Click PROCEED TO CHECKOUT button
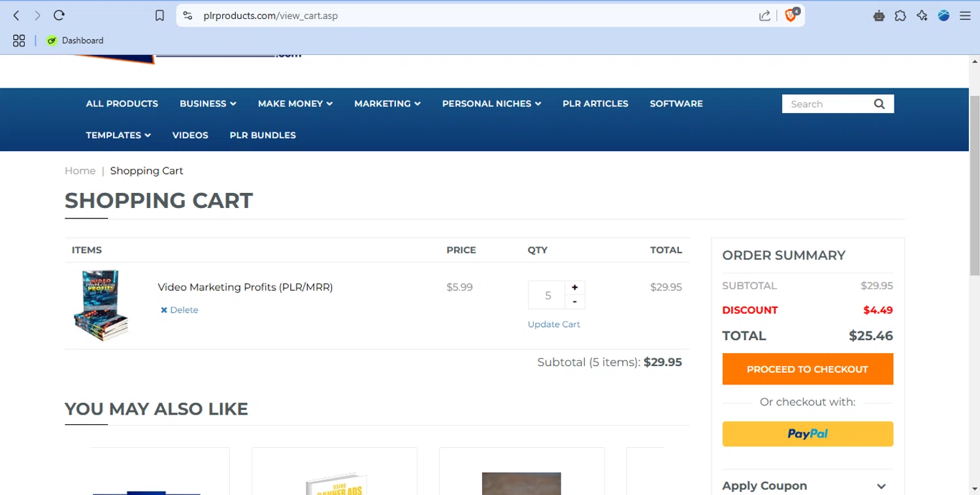The width and height of the screenshot is (980, 495). point(808,369)
